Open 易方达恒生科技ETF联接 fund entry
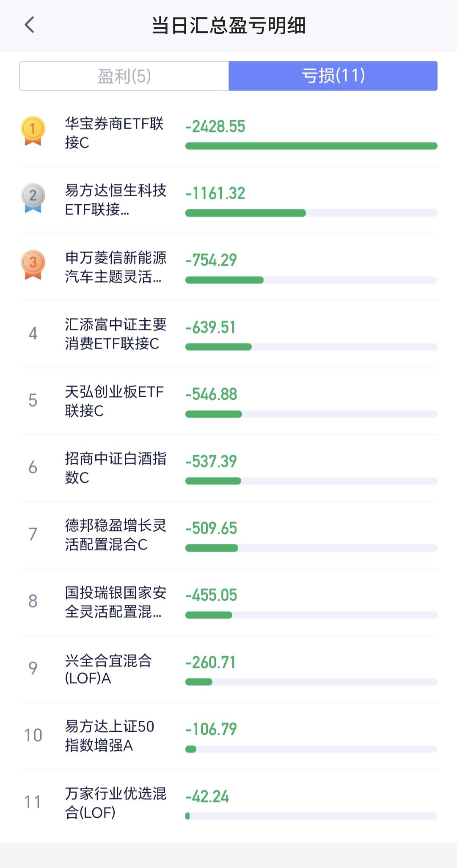 228,200
